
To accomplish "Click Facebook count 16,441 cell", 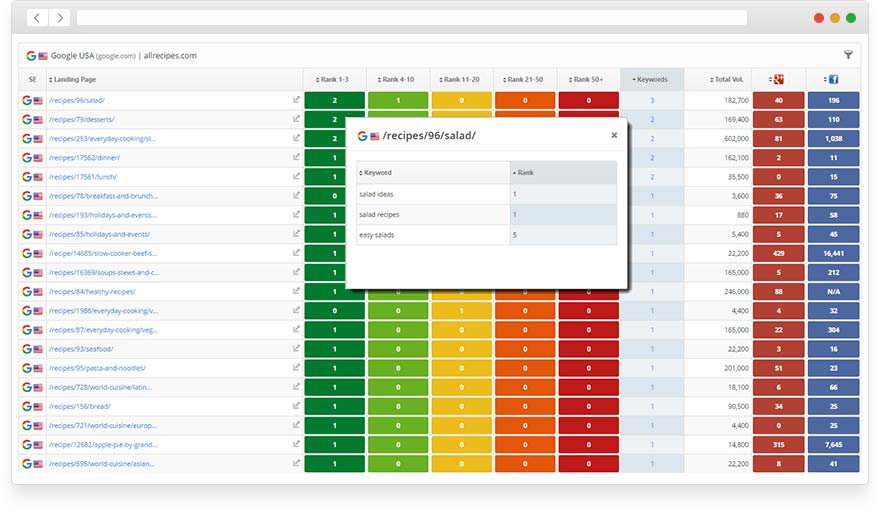I will point(833,253).
